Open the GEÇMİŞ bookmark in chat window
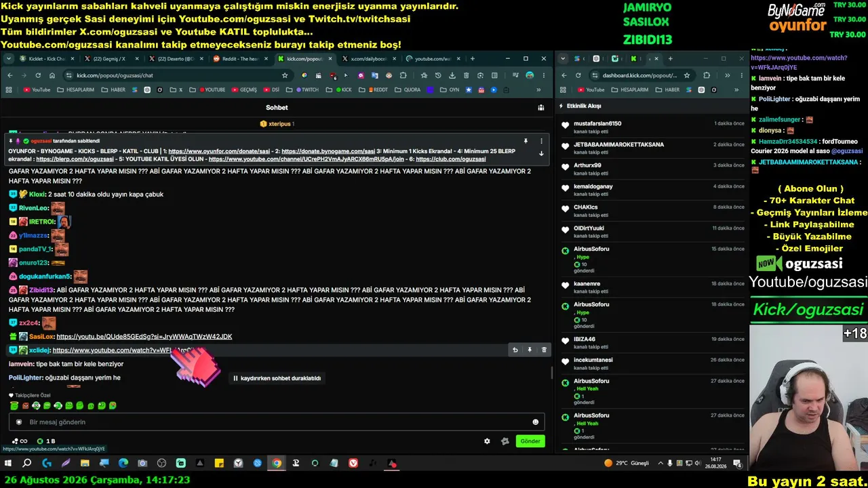Viewport: 868px width, 488px height. [244, 89]
